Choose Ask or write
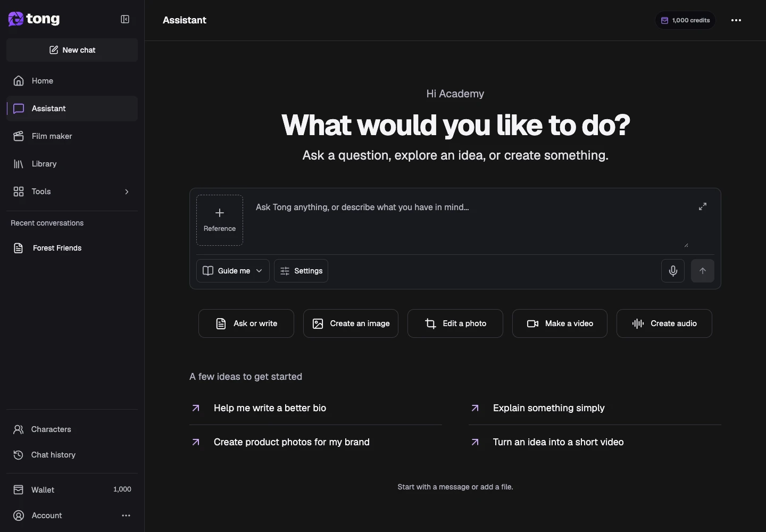 [246, 323]
